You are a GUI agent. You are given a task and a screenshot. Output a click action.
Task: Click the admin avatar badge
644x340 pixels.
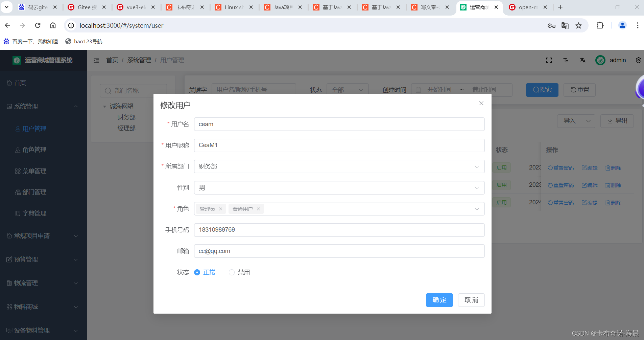pos(600,60)
